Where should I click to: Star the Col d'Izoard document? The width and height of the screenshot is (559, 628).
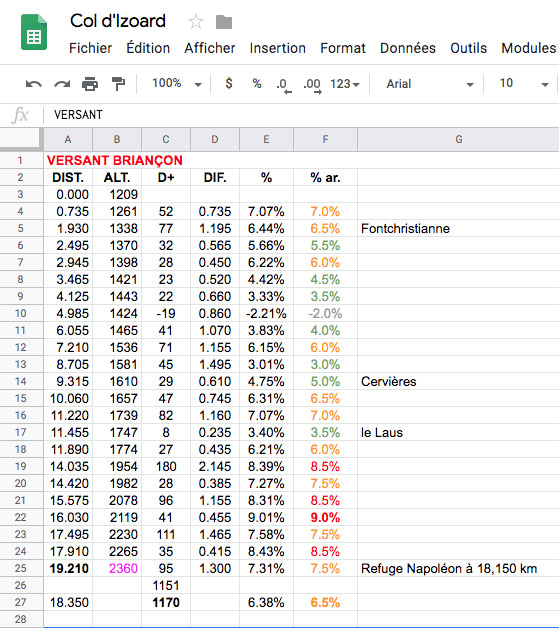click(196, 22)
